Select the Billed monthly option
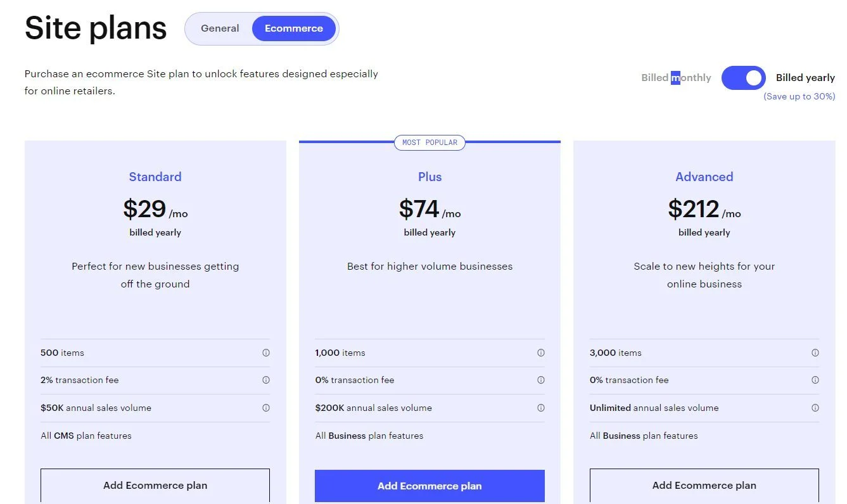This screenshot has height=504, width=847. 676,77
